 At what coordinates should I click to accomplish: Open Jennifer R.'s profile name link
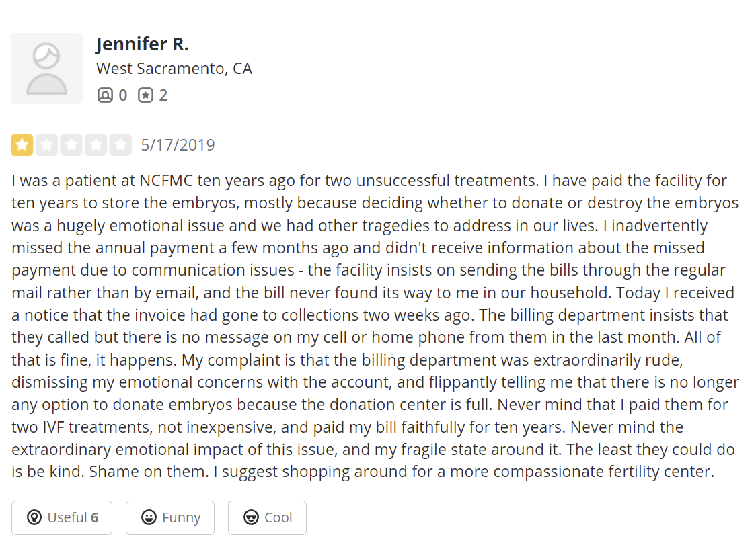pos(142,45)
